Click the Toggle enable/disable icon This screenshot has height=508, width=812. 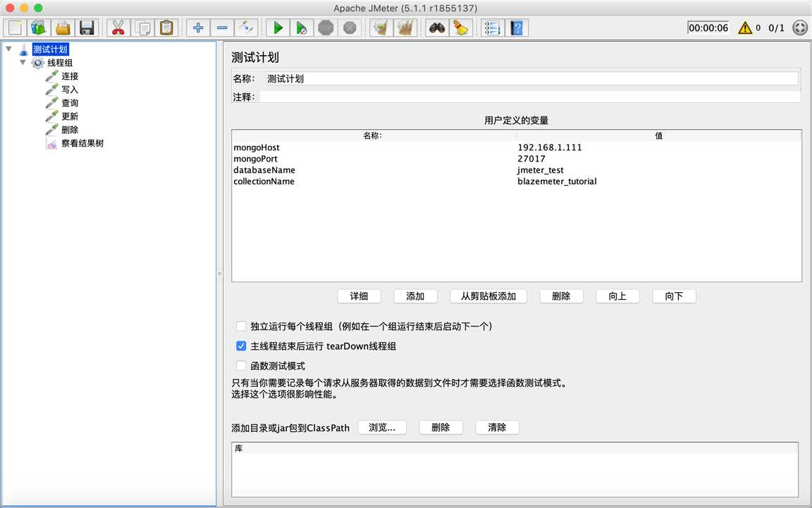(x=246, y=28)
